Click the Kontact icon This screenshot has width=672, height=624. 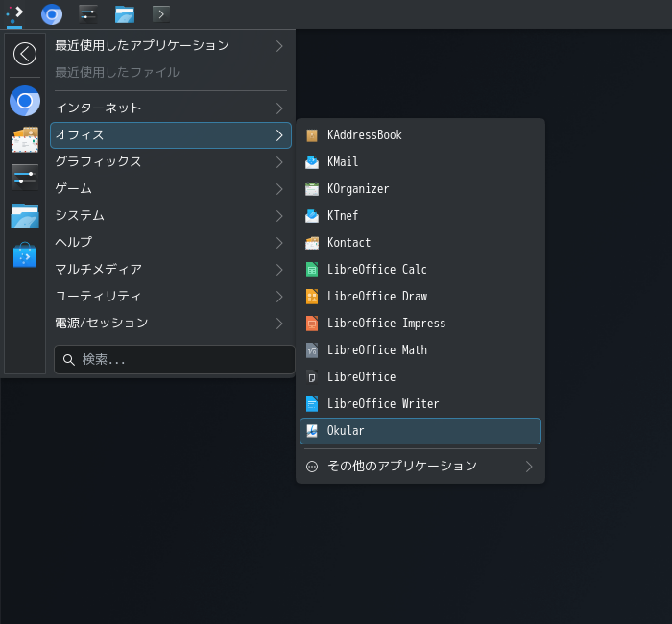pyautogui.click(x=312, y=243)
